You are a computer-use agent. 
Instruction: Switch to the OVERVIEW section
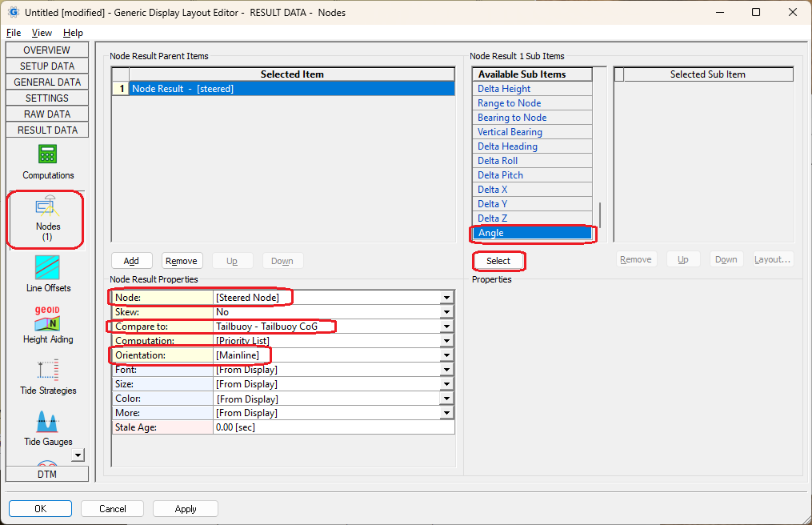(47, 50)
